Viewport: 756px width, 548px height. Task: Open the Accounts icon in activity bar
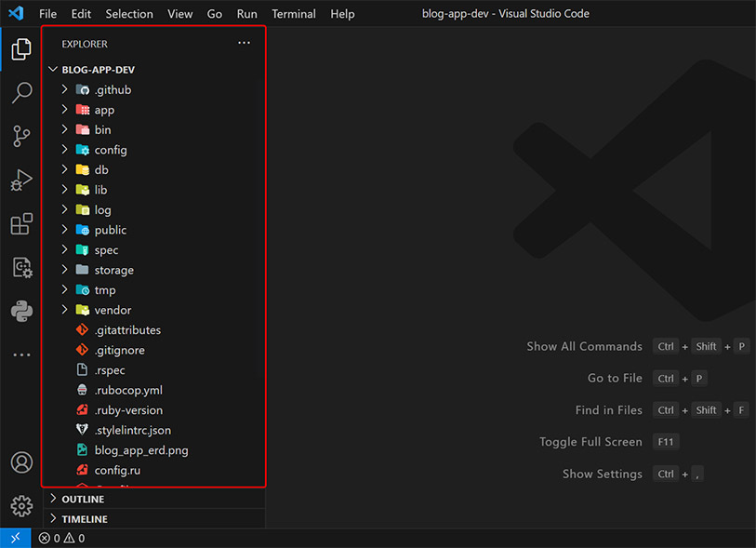point(21,462)
